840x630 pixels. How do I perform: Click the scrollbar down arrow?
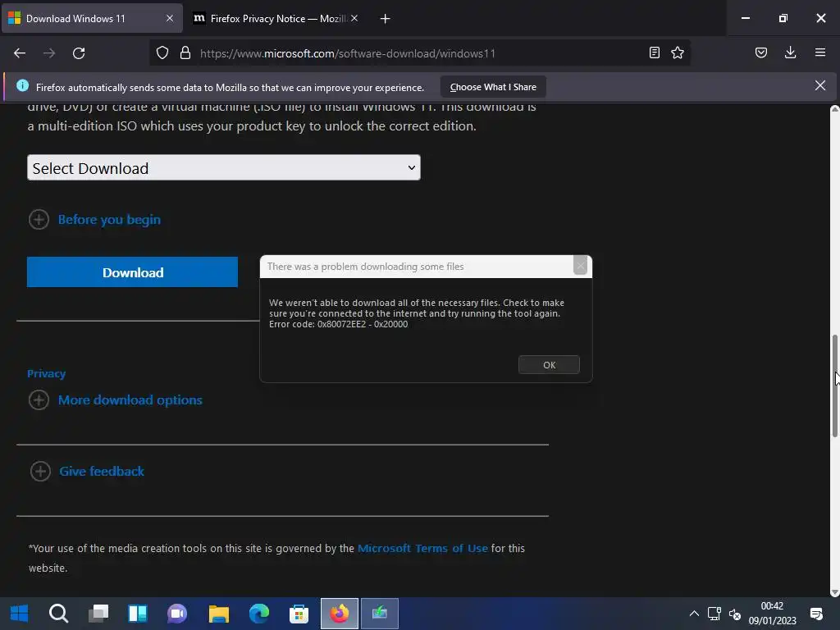(834, 592)
